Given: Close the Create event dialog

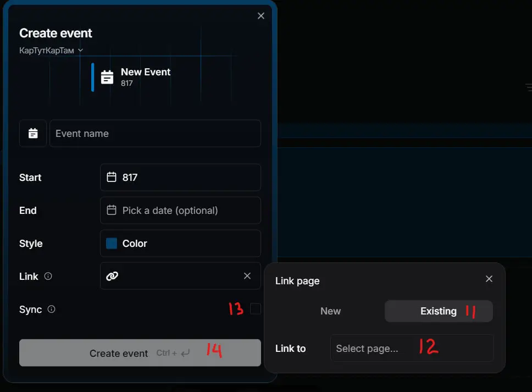Looking at the screenshot, I should [x=261, y=16].
